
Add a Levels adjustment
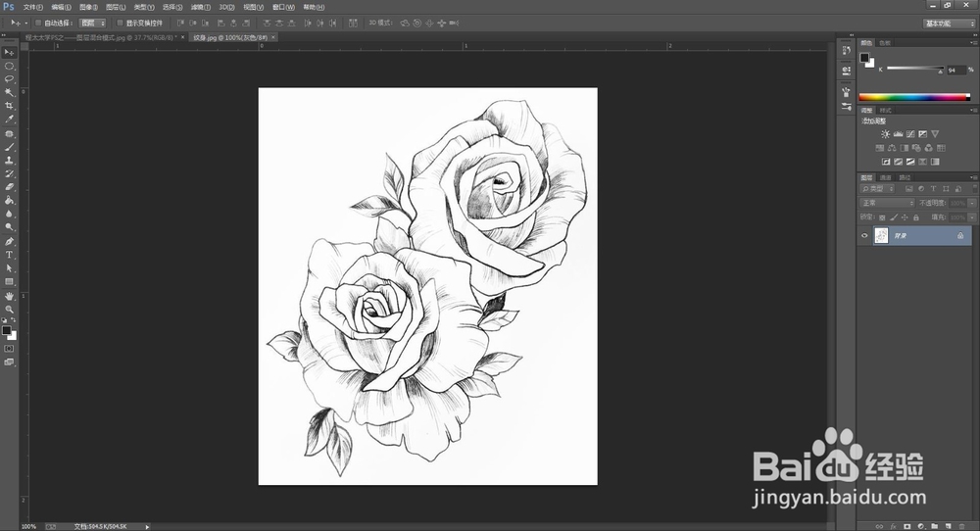898,133
